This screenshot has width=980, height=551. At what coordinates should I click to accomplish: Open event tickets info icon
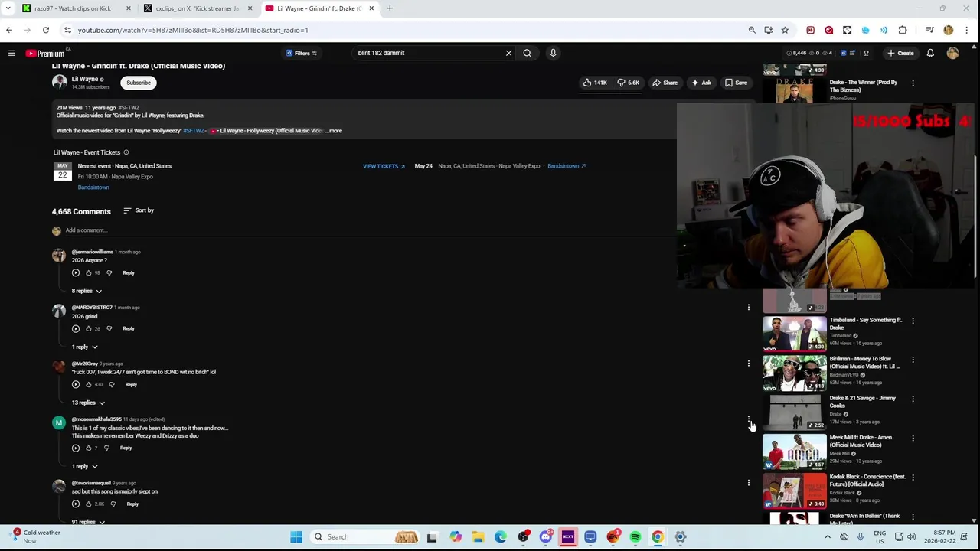click(x=126, y=152)
